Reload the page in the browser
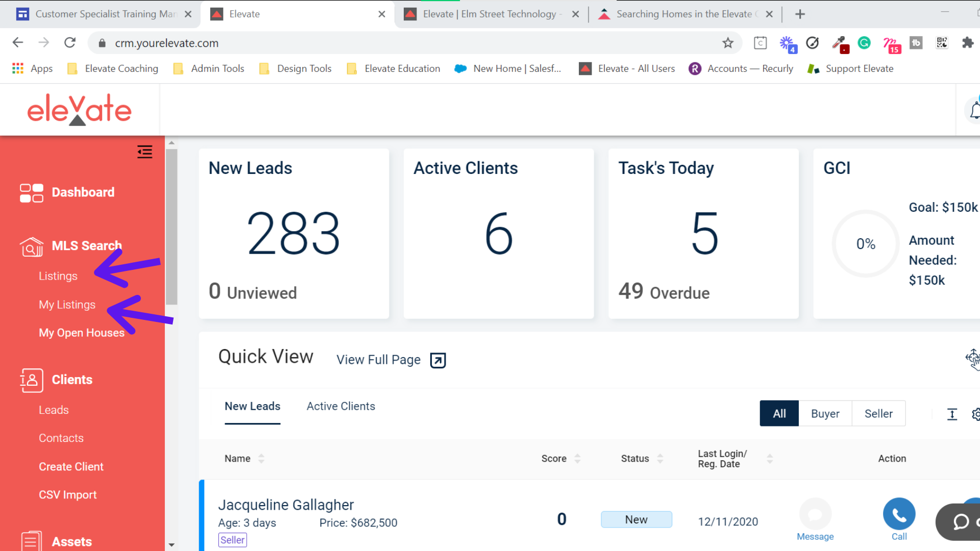 pos(70,43)
